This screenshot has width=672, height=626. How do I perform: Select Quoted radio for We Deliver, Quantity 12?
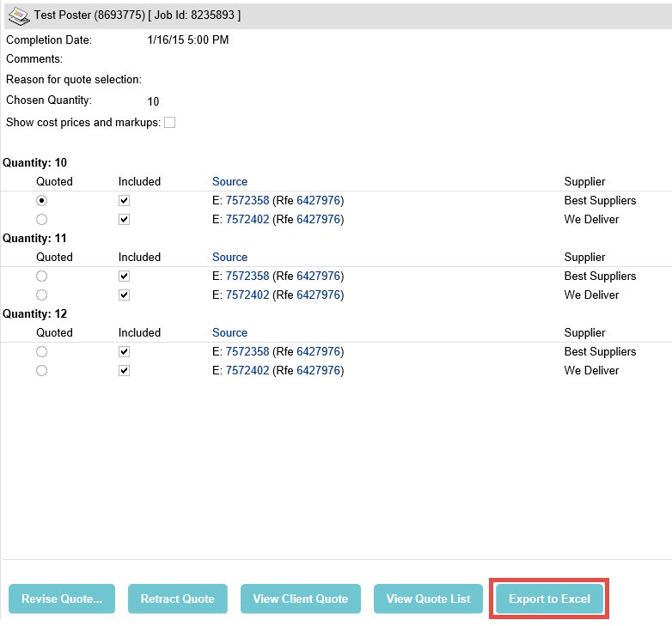[41, 371]
